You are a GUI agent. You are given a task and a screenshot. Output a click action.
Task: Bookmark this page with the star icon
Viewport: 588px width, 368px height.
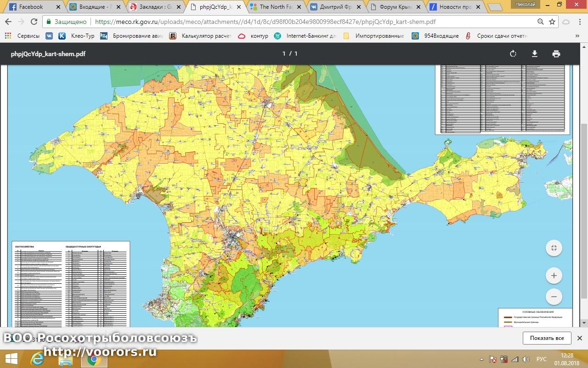(552, 22)
